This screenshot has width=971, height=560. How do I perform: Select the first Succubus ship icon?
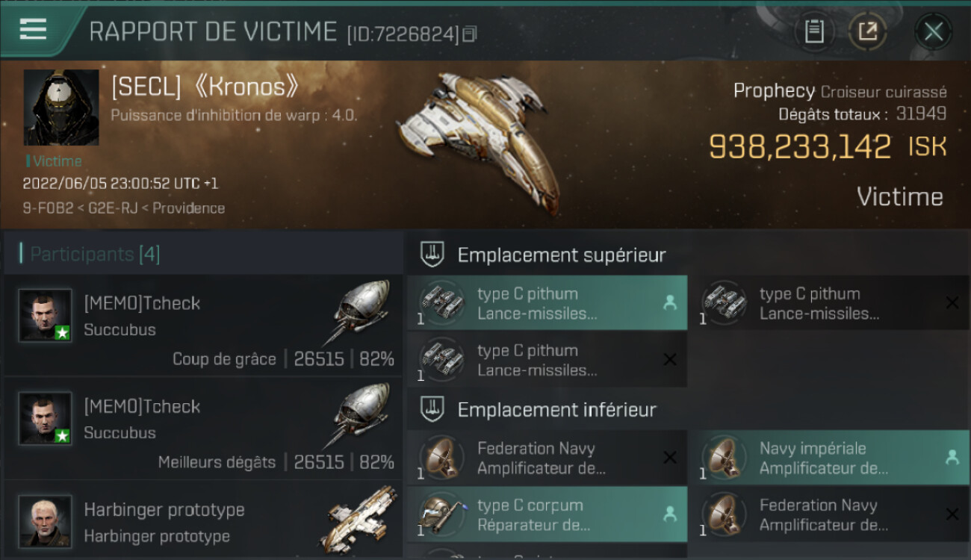tap(359, 314)
